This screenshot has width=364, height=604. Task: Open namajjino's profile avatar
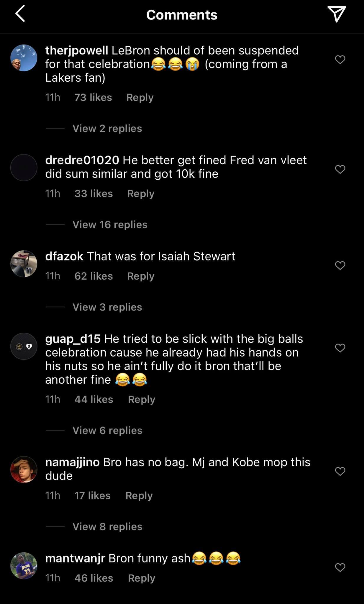(x=24, y=470)
